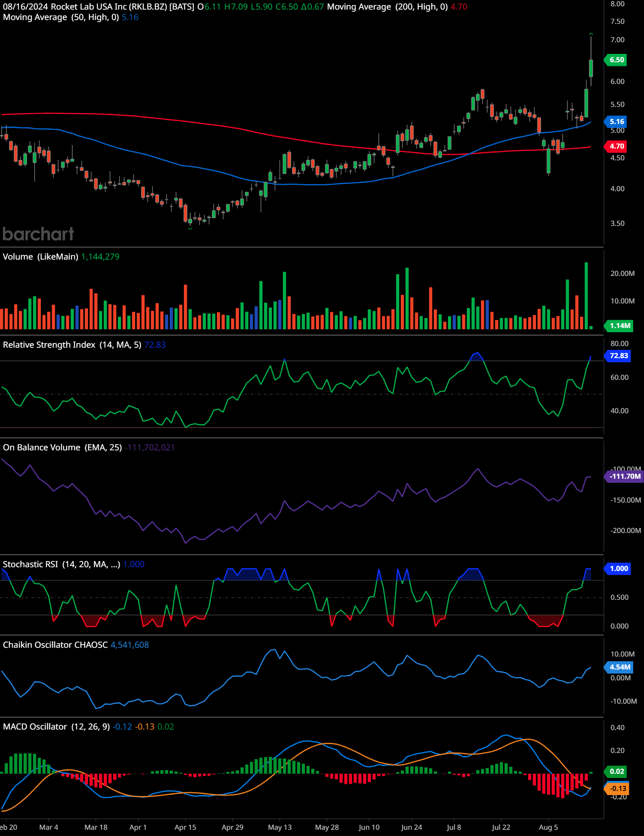Click the Jun 24 date label on the time axis
This screenshot has height=836, width=644.
tap(412, 827)
